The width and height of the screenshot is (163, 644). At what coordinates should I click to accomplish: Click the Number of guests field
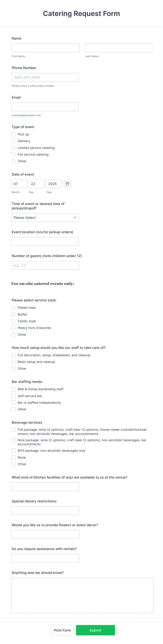point(45,265)
